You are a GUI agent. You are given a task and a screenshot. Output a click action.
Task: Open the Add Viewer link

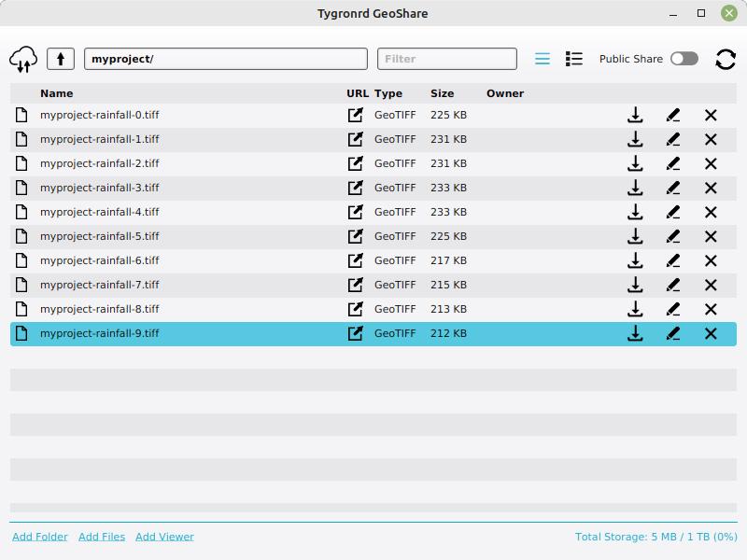tap(164, 537)
